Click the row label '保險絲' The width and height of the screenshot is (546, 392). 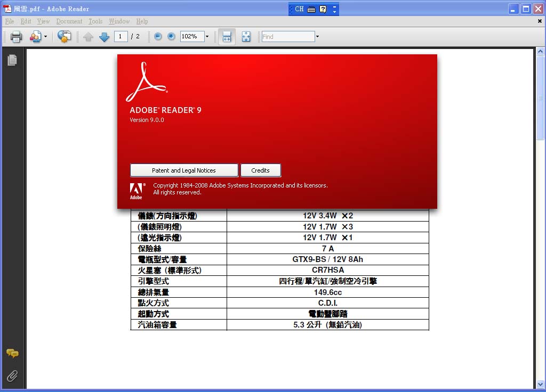(x=149, y=248)
